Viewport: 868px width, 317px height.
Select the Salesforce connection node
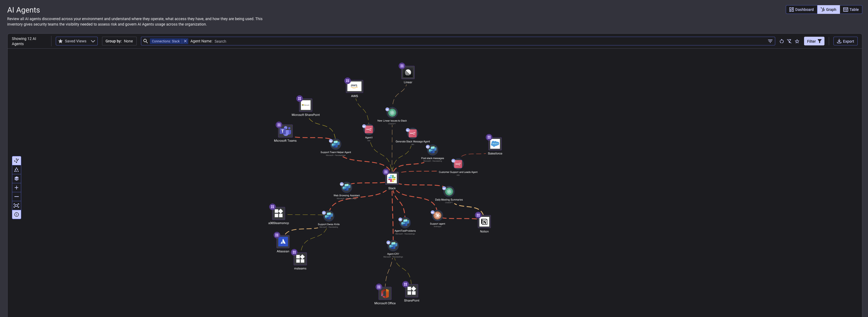[495, 144]
